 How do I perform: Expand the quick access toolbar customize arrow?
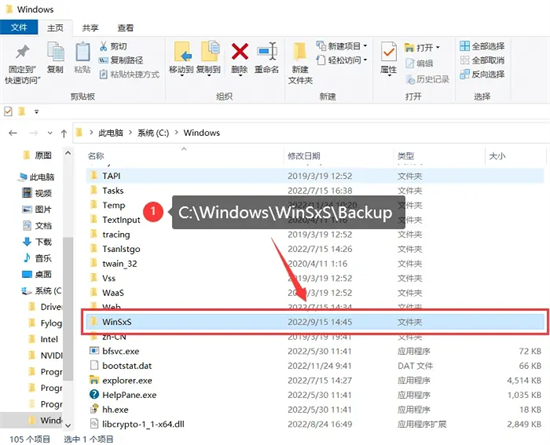click(x=36, y=112)
